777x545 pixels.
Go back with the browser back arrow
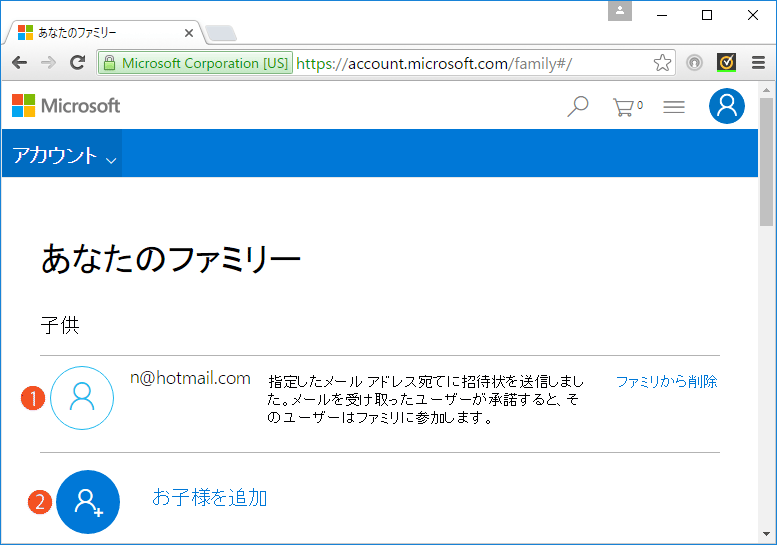point(19,63)
